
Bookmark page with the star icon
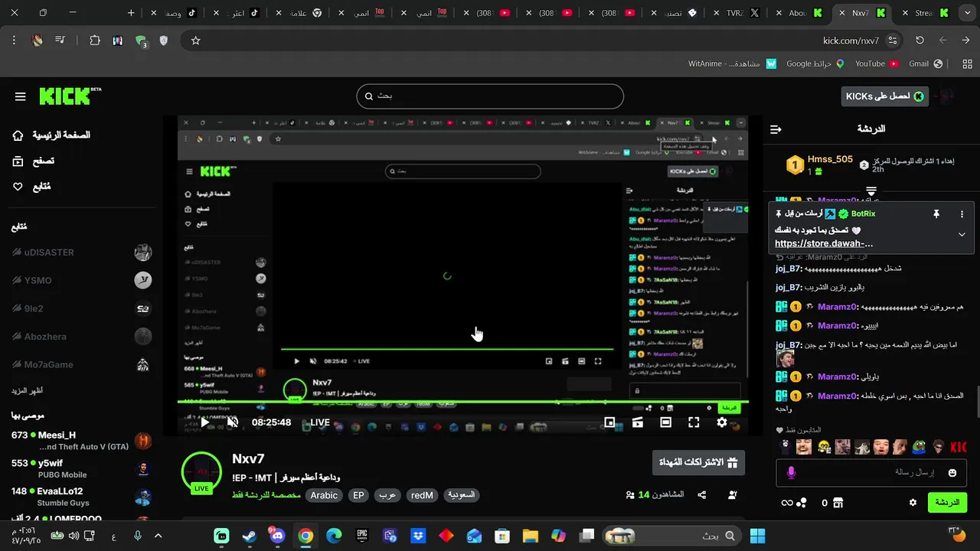click(195, 41)
